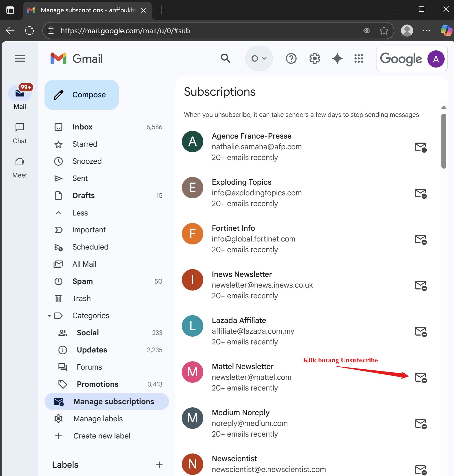Open the browser tracking prevention icon
Image resolution: width=454 pixels, height=476 pixels.
(x=367, y=31)
